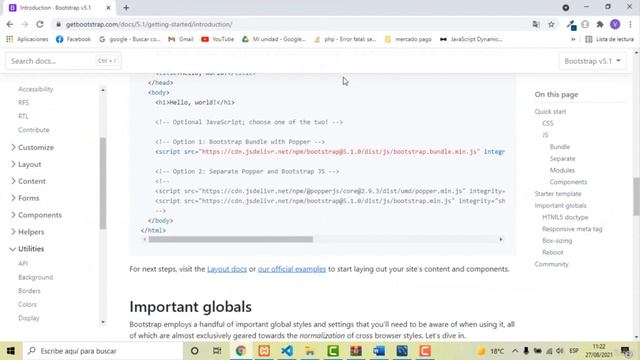The height and width of the screenshot is (360, 640).
Task: Open the Contribute sidebar link
Action: pyautogui.click(x=33, y=130)
